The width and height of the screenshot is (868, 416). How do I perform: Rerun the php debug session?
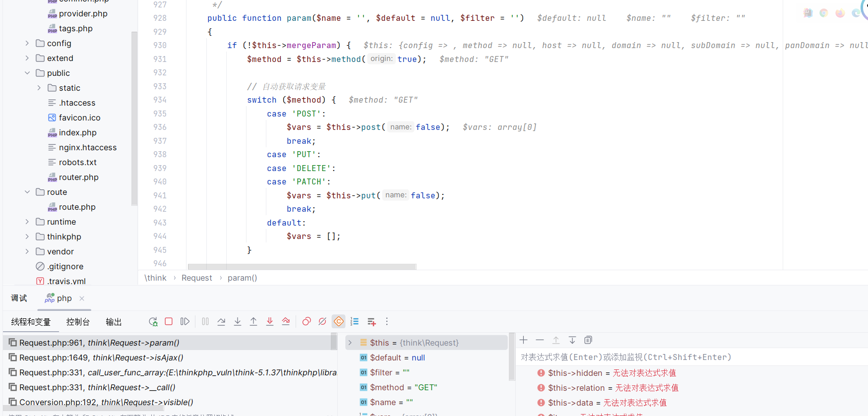coord(153,321)
